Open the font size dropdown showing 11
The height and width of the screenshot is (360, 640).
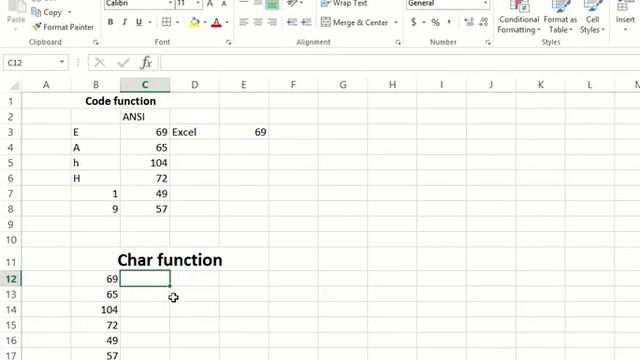[x=198, y=3]
